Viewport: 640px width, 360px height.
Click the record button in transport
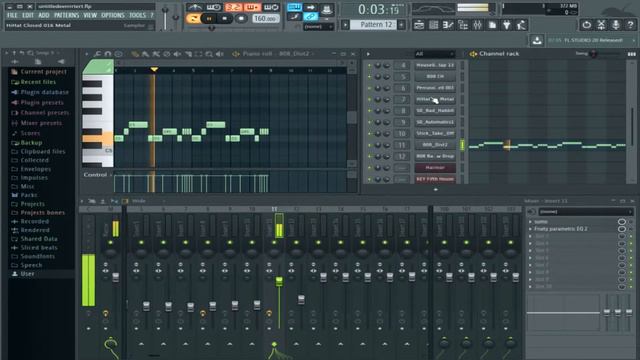[x=241, y=18]
